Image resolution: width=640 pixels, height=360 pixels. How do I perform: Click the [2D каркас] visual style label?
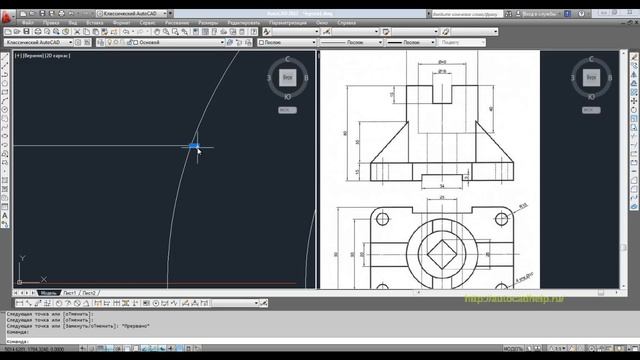click(57, 56)
